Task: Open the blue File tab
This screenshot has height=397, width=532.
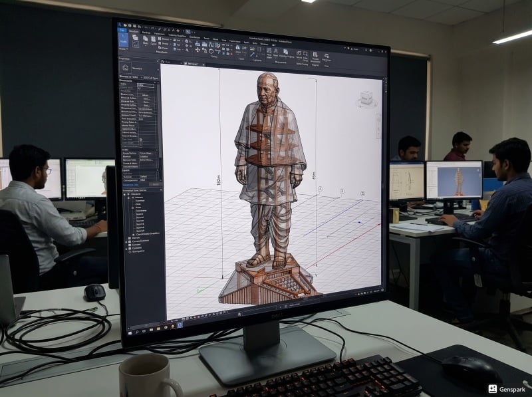Action: pyautogui.click(x=122, y=30)
